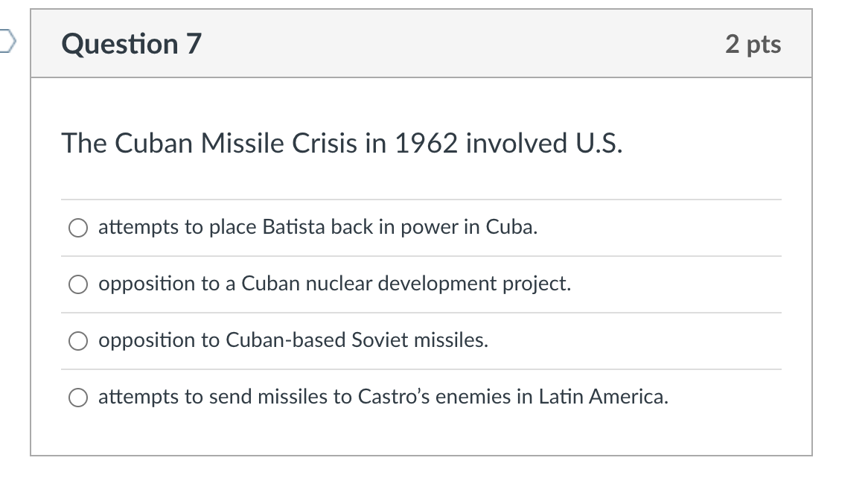Click the answer label "opposition to Cuban-based Soviet missiles"
The width and height of the screenshot is (868, 478).
293,340
